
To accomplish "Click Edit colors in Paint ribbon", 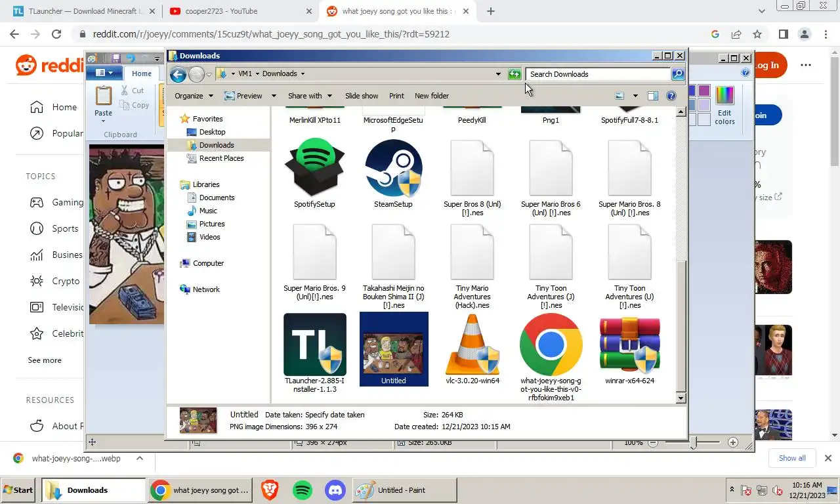I will (724, 105).
